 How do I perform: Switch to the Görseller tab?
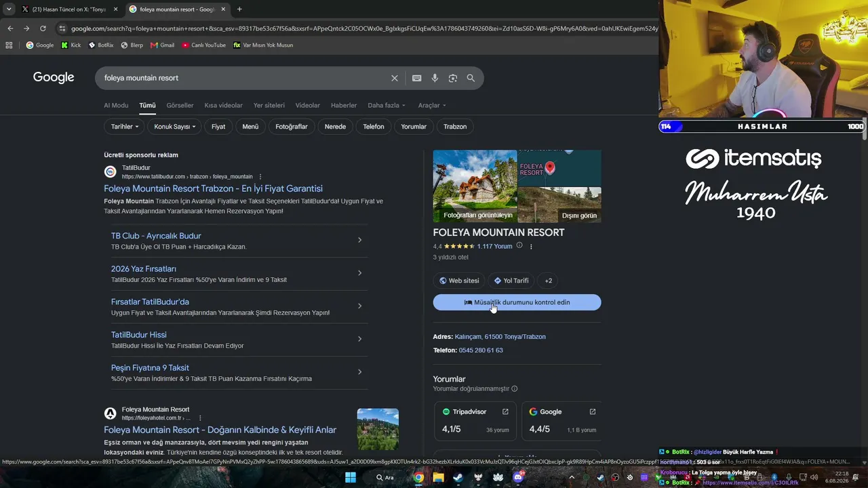point(180,106)
